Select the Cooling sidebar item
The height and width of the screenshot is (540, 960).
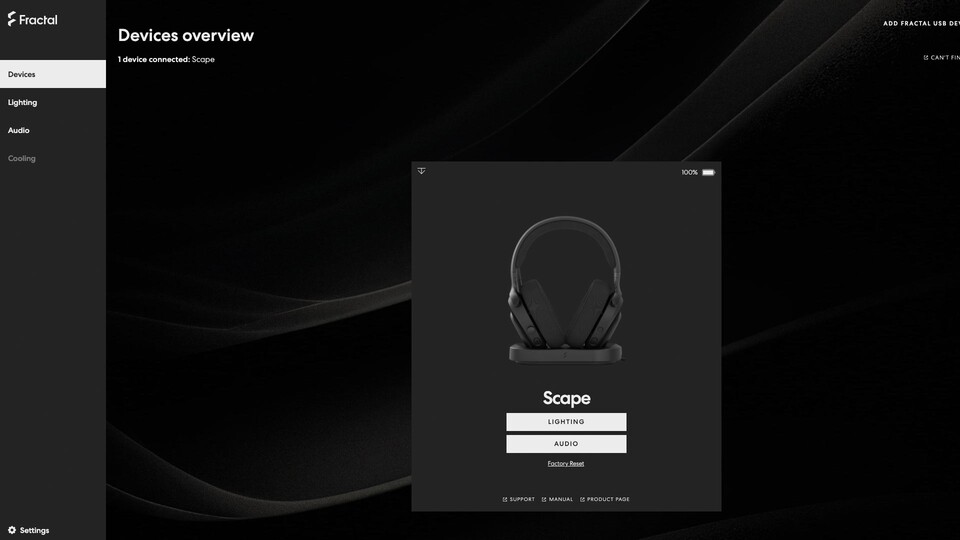(x=53, y=159)
